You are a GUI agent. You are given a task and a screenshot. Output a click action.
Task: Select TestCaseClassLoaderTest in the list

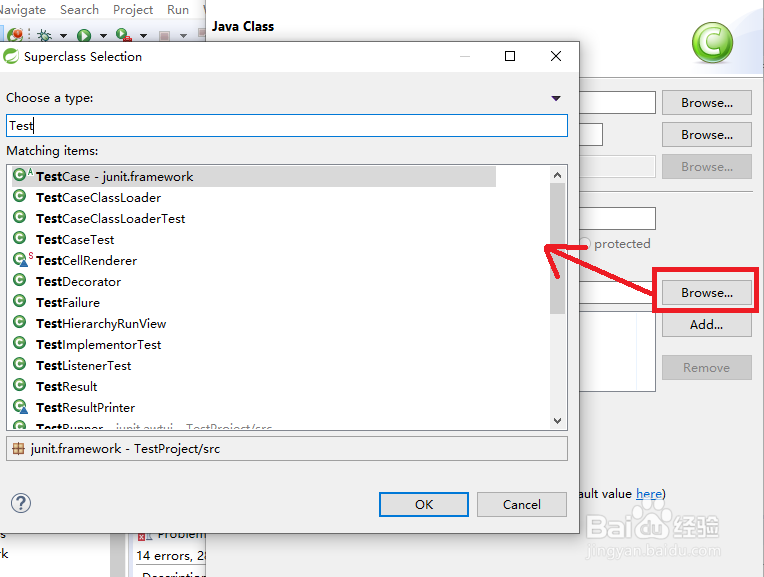(x=111, y=218)
